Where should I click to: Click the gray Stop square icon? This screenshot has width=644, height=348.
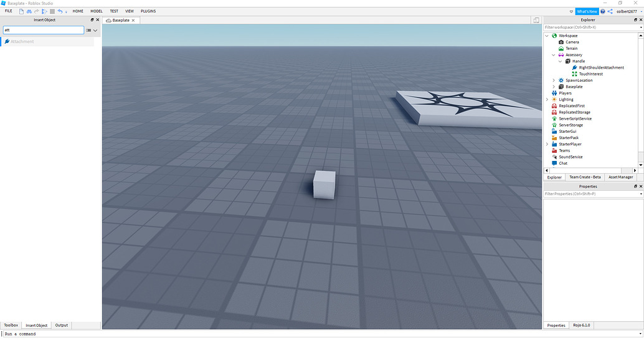52,11
